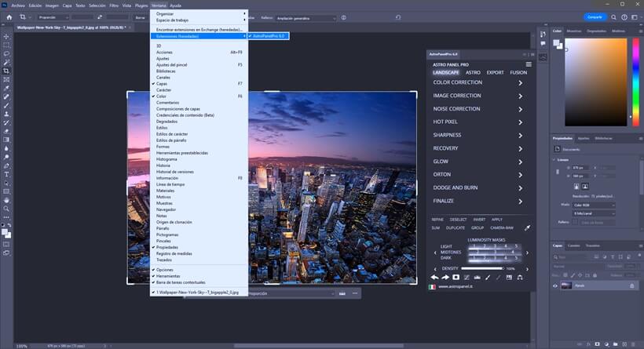Select the Eyedropper tool

[x=6, y=88]
